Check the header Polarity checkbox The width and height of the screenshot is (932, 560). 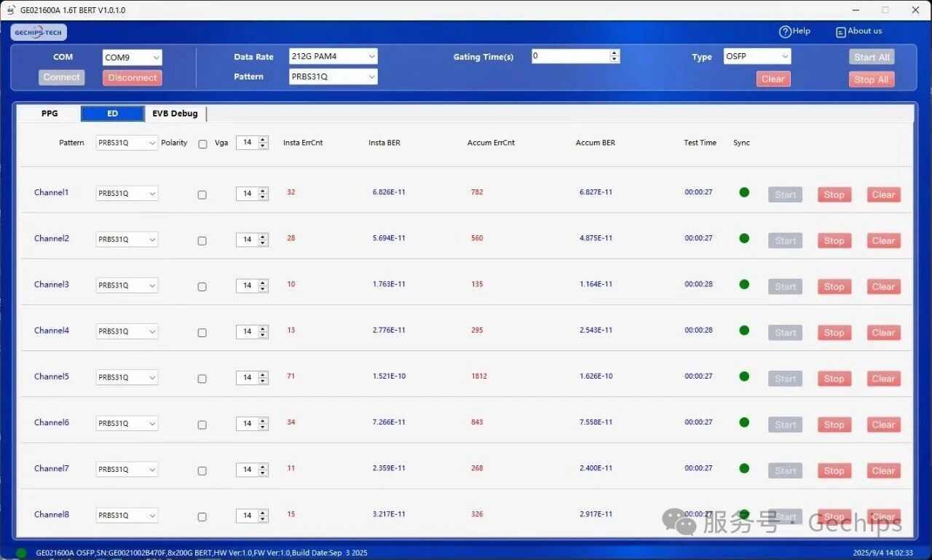point(202,144)
